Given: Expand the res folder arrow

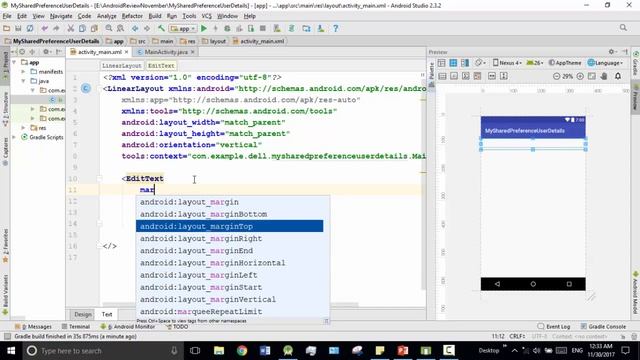Looking at the screenshot, I should pos(24,128).
